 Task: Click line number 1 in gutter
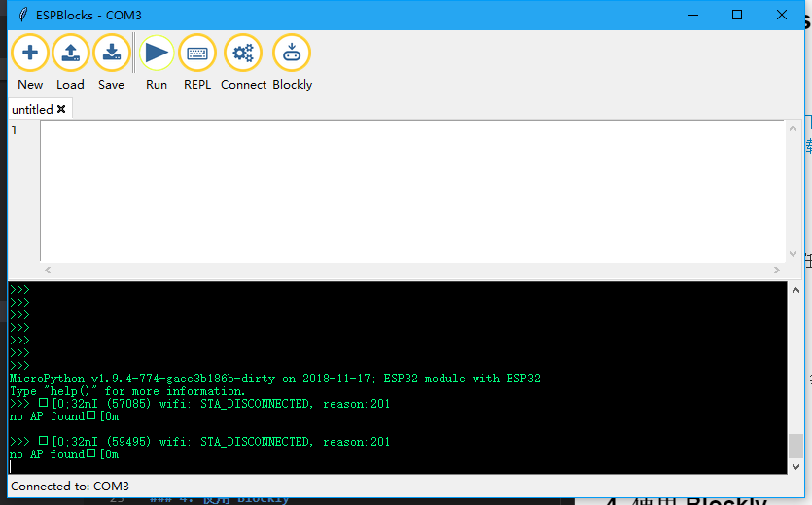click(15, 130)
